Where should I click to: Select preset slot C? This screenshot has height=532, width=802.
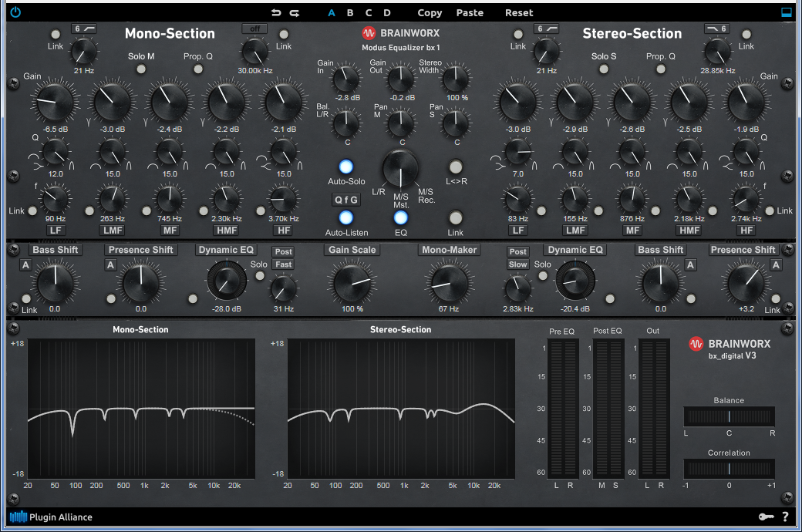369,13
